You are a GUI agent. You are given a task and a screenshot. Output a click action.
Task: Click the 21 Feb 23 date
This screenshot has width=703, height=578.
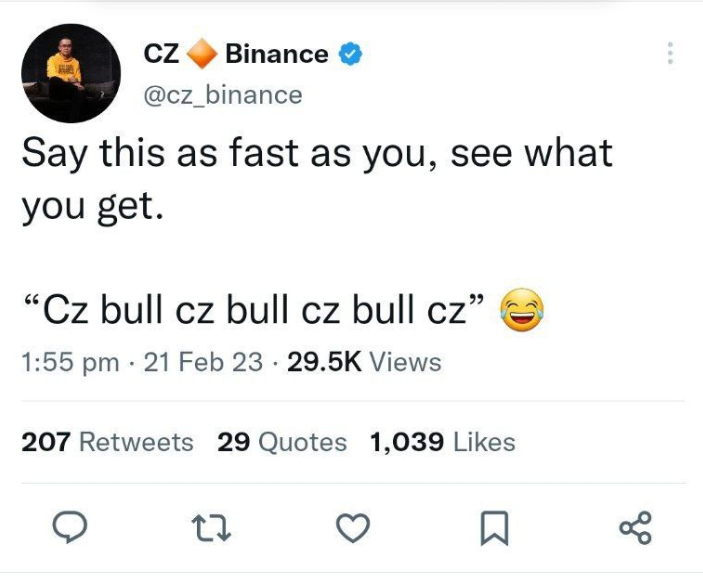[204, 362]
